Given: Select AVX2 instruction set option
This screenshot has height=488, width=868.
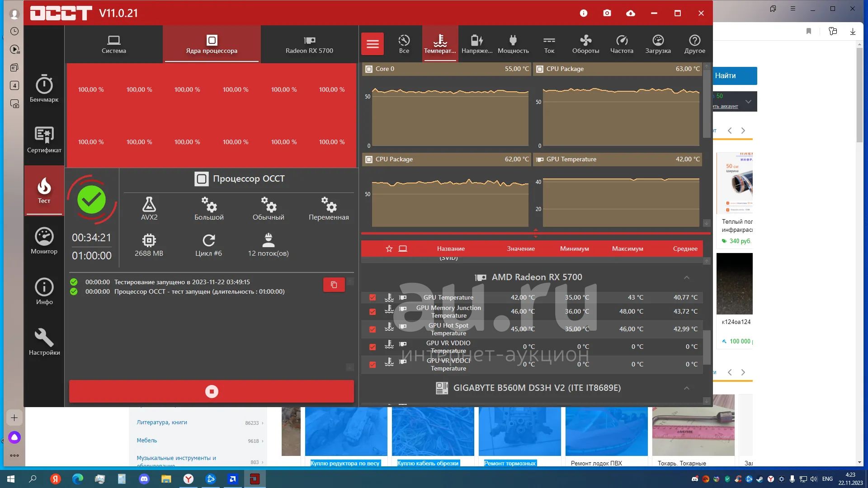Looking at the screenshot, I should click(x=149, y=209).
